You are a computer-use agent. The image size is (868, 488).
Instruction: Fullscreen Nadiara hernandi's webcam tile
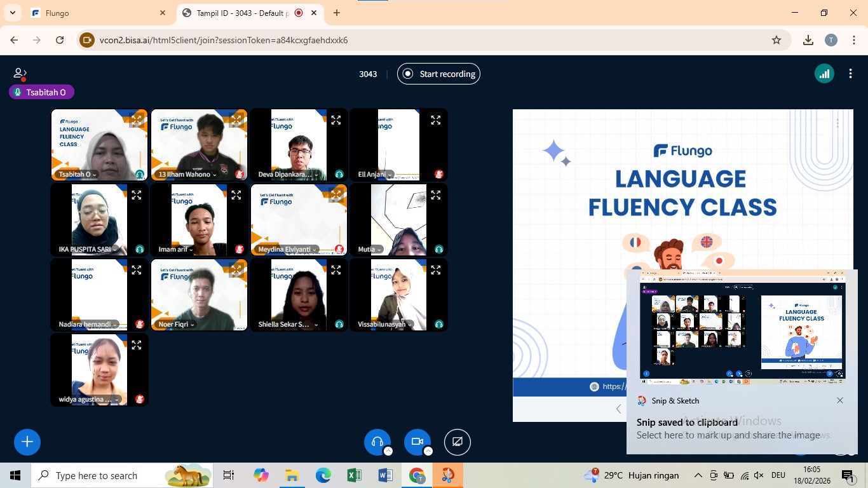(x=137, y=269)
